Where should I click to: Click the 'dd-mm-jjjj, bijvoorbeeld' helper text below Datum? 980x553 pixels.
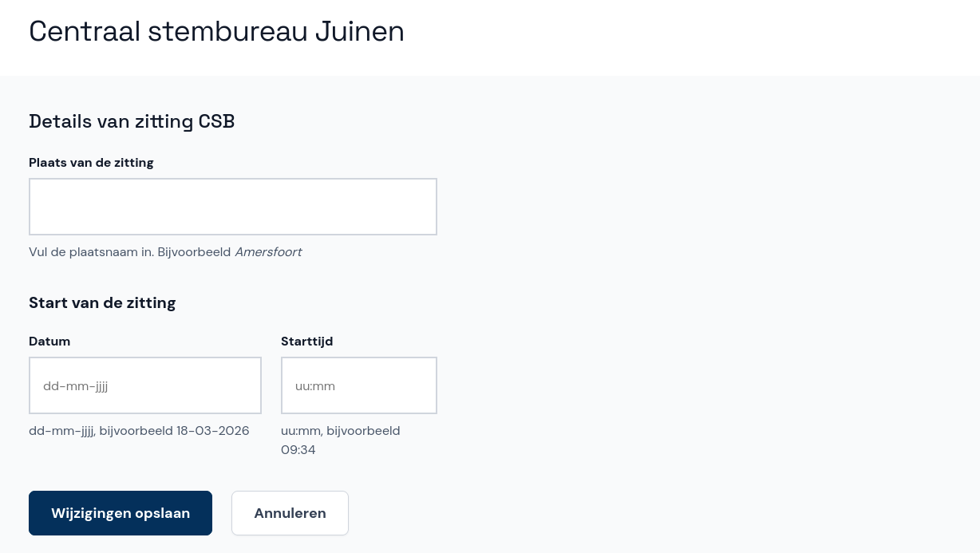pyautogui.click(x=101, y=431)
